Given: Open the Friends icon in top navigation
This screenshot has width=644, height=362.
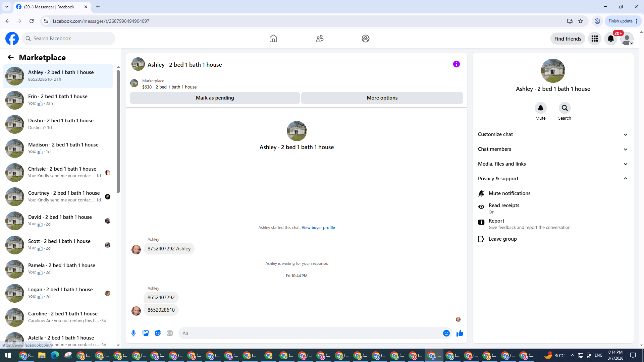Looking at the screenshot, I should 320,39.
